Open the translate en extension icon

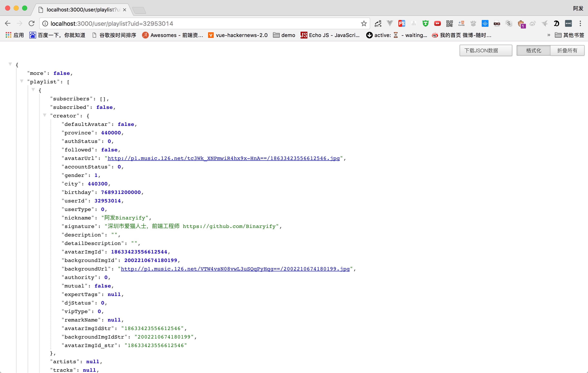(378, 23)
